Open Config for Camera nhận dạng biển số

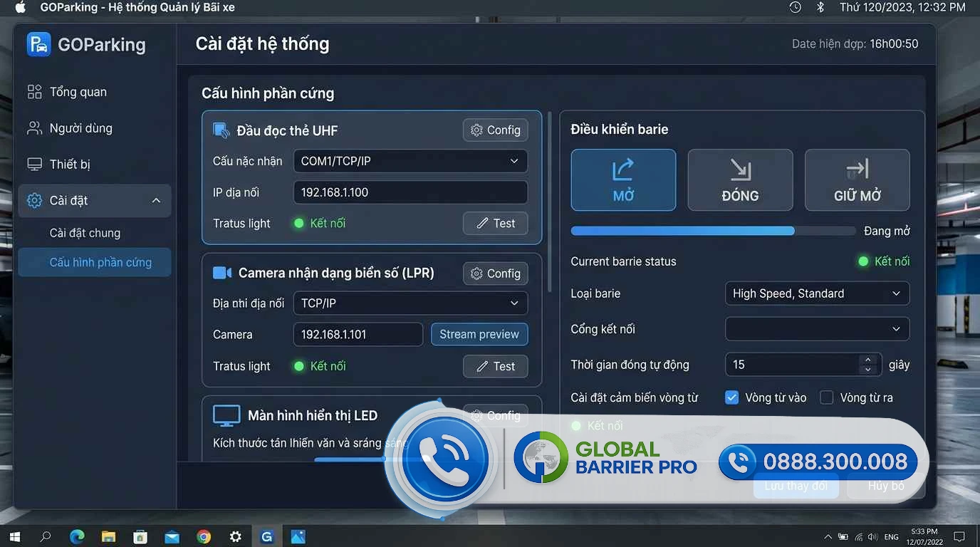(x=495, y=273)
